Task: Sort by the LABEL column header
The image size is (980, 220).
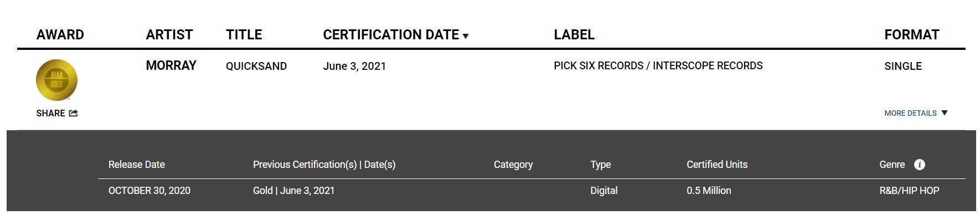Action: pos(574,35)
